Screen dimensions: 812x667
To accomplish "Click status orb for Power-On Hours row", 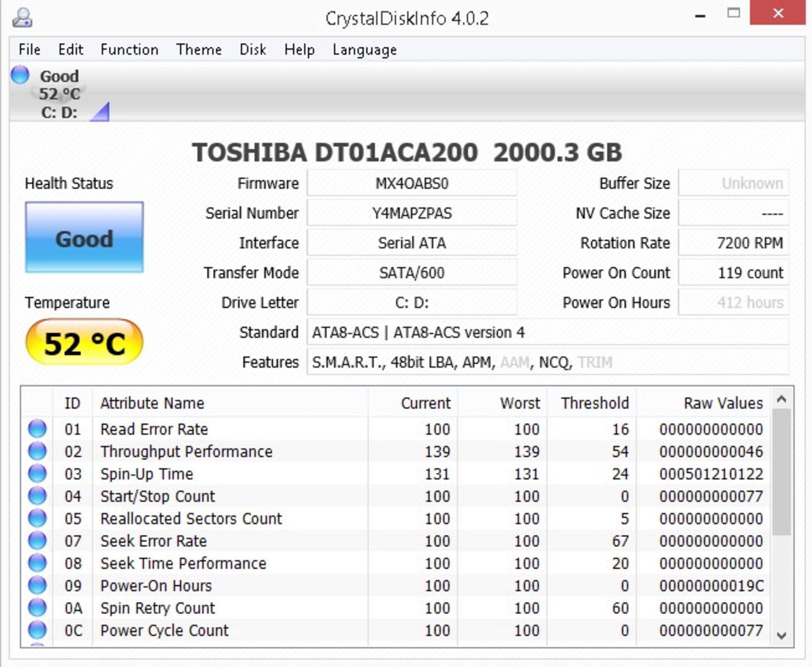I will [x=37, y=585].
